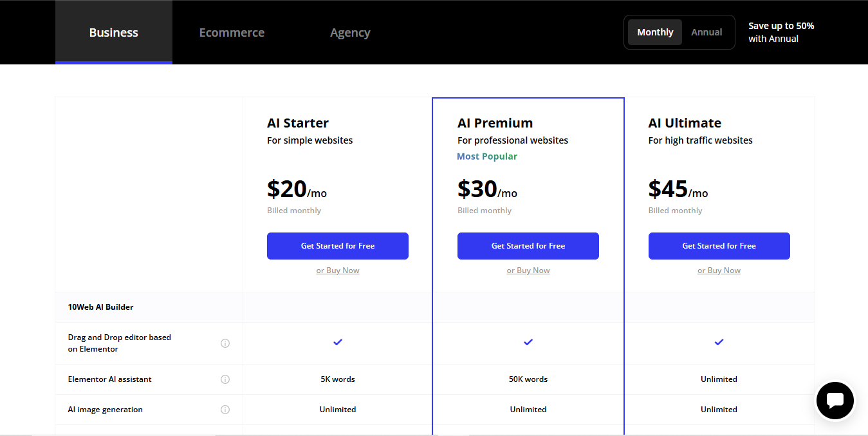Click the AI Premium drag-and-drop checkmark
This screenshot has height=436, width=868.
528,342
